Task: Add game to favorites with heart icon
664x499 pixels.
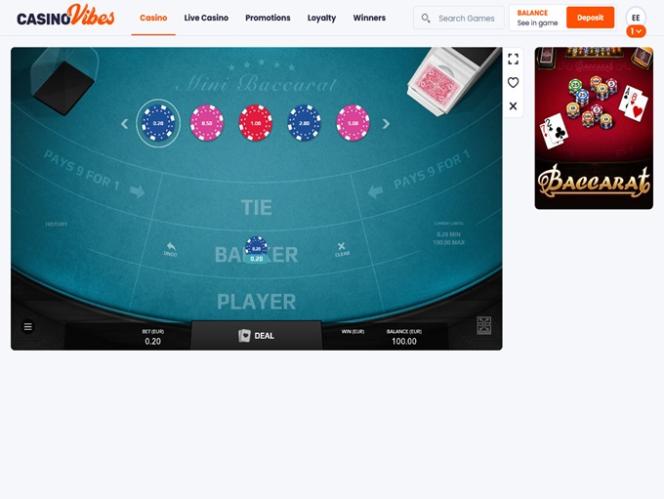Action: tap(513, 83)
